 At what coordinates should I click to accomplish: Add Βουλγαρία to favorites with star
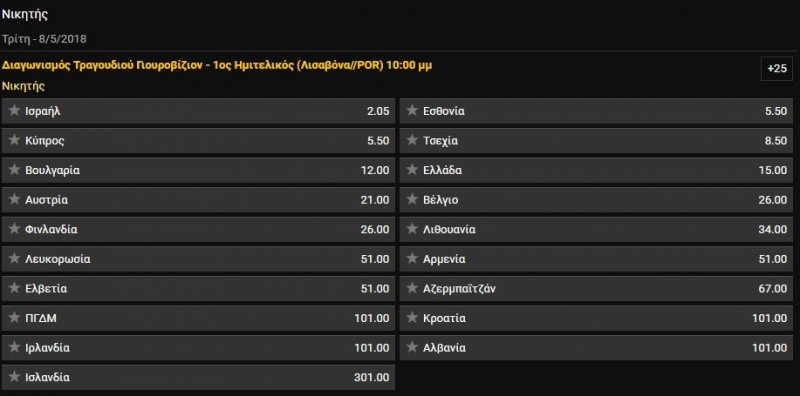tap(14, 169)
